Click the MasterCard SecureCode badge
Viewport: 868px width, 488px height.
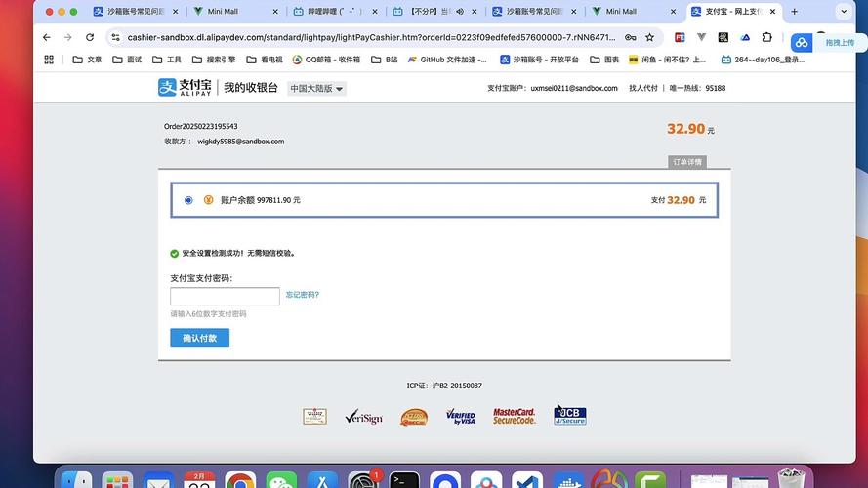(x=514, y=417)
